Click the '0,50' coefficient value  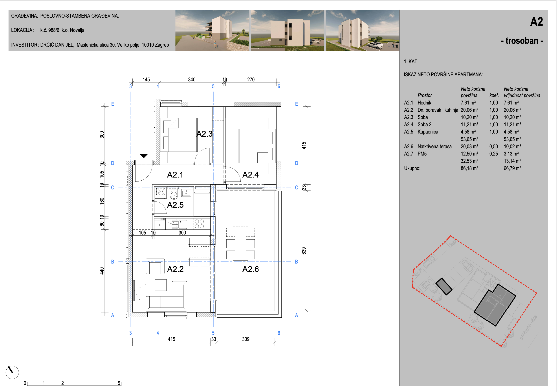coord(493,147)
